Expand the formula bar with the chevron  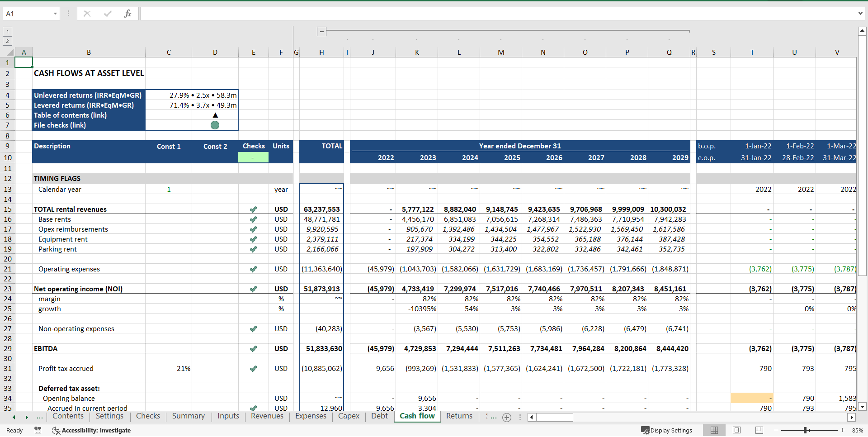coord(860,14)
